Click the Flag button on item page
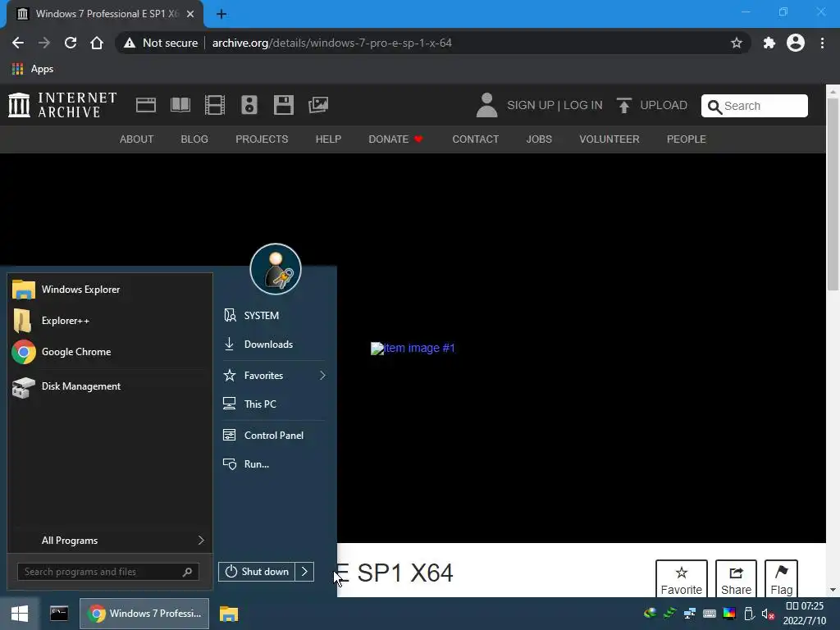Screen dimensions: 840x630 pos(781,579)
